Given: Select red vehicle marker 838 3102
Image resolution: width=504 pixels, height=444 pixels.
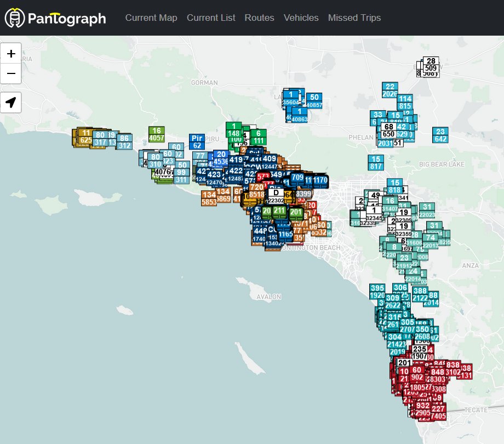Looking at the screenshot, I should click(x=453, y=368).
